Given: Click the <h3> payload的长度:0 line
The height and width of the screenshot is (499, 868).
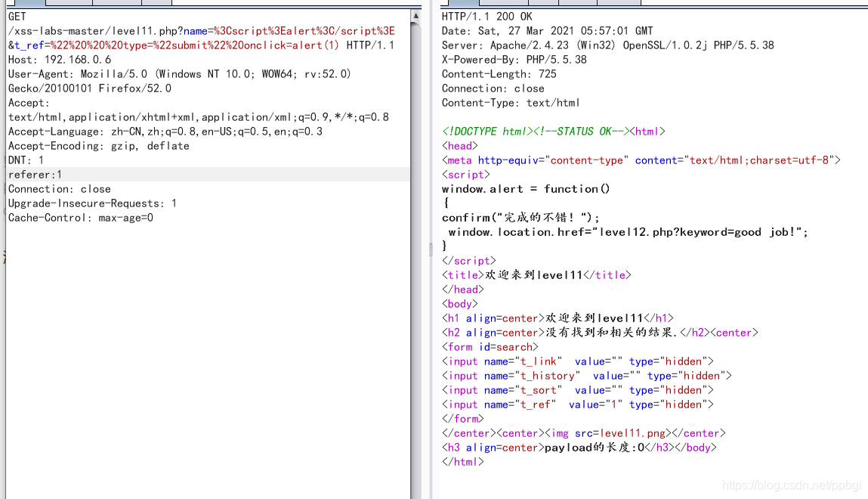Looking at the screenshot, I should coord(579,448).
